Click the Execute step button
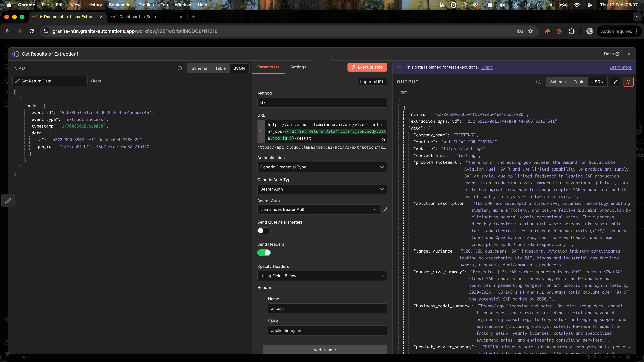Viewport: 644px width, 362px height. (x=367, y=67)
